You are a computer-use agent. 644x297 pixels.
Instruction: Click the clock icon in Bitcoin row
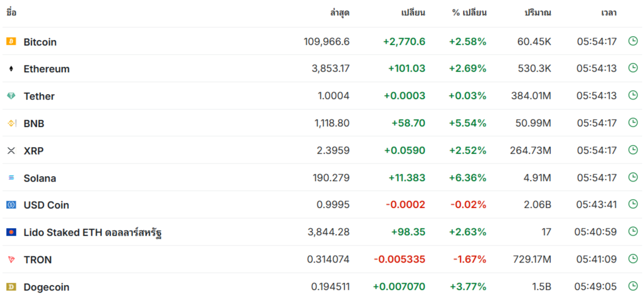coord(633,40)
